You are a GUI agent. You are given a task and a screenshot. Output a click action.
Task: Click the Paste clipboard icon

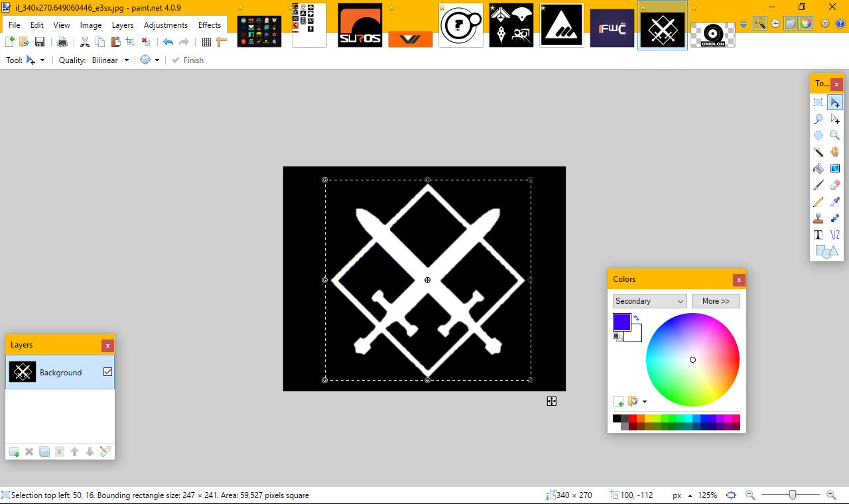click(115, 42)
